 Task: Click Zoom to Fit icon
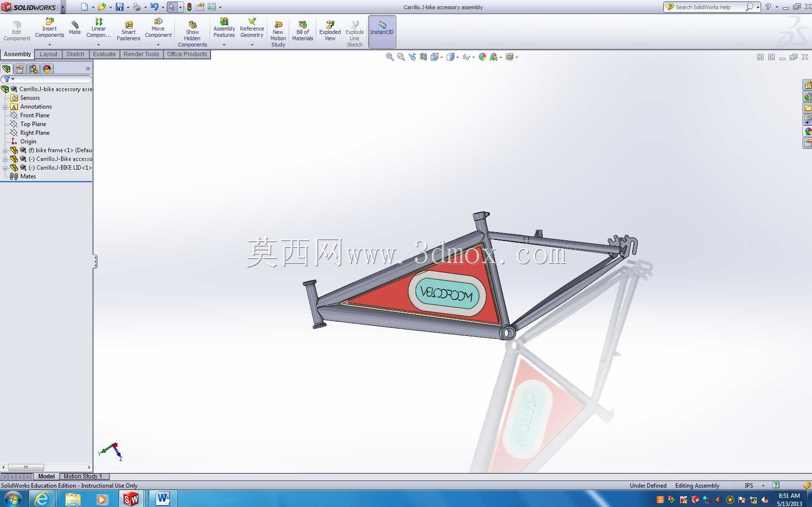click(x=390, y=57)
